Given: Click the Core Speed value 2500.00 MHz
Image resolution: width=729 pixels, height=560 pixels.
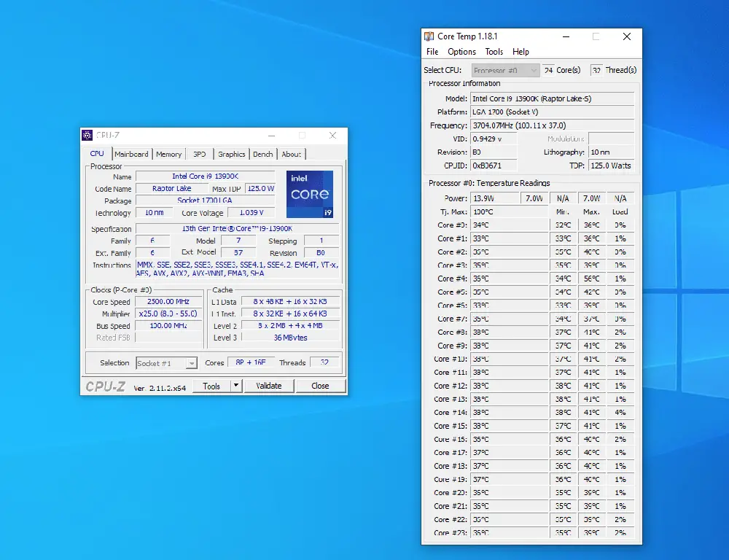Looking at the screenshot, I should click(x=168, y=301).
